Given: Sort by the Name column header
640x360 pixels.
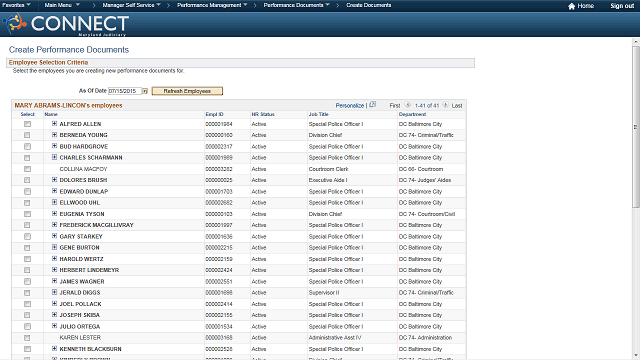Looking at the screenshot, I should coord(51,114).
